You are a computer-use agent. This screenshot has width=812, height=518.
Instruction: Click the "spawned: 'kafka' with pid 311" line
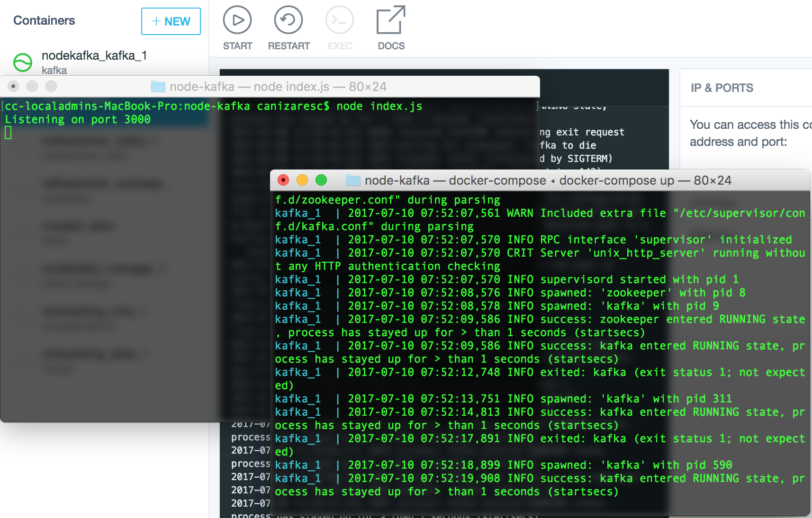click(504, 399)
